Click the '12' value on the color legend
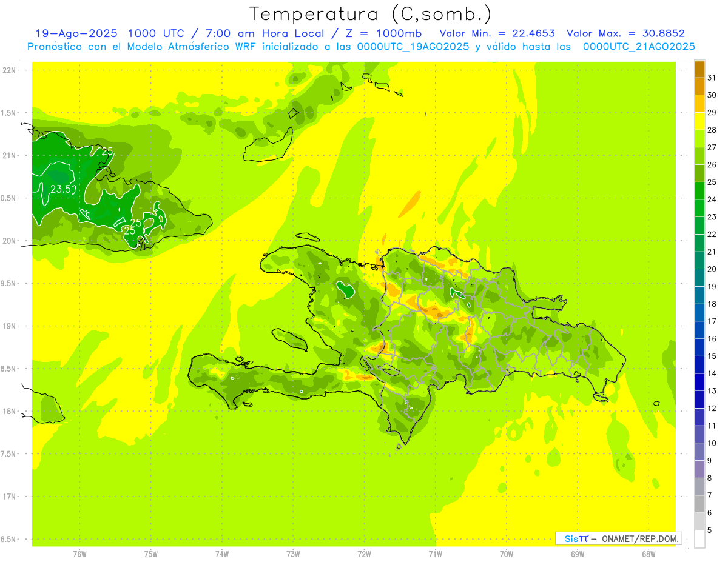Viewport: 728px width, 562px height. [x=712, y=409]
